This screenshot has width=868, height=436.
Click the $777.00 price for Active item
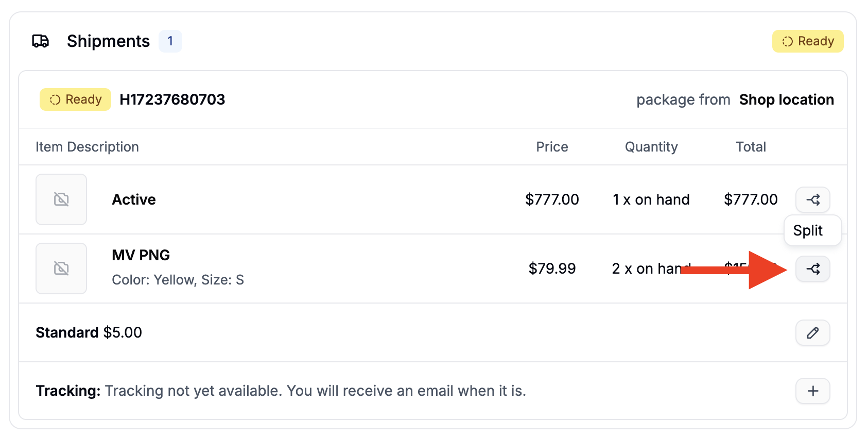click(x=552, y=199)
